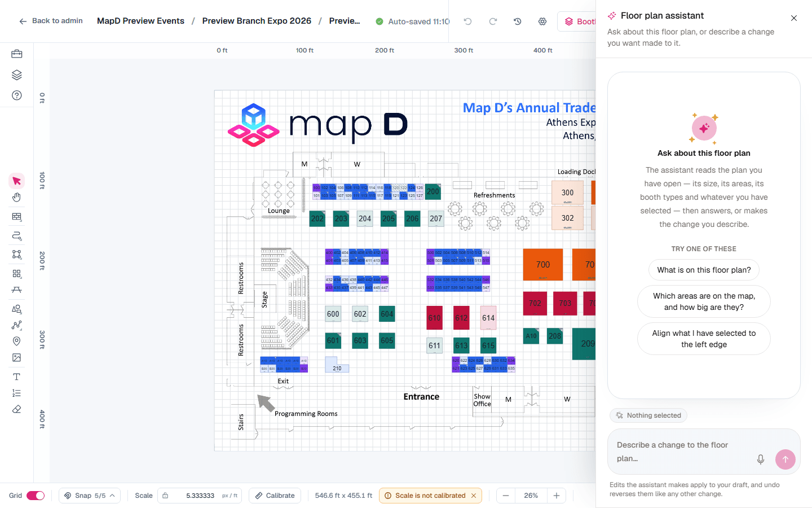Open the layers panel icon

pos(16,75)
